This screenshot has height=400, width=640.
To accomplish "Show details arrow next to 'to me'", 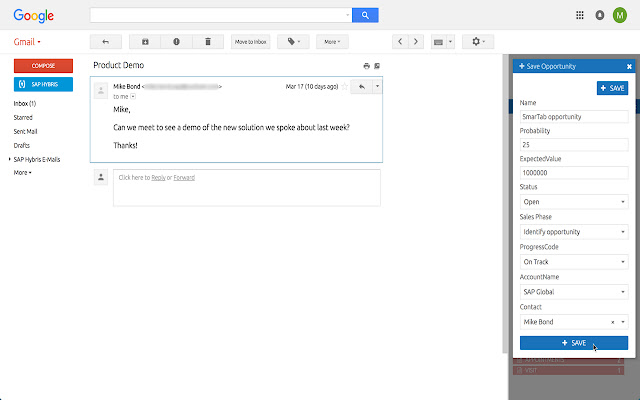I will (x=133, y=97).
